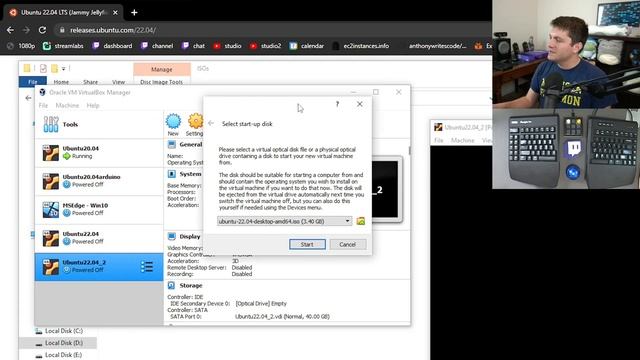Go back with dialog's back arrow
This screenshot has height=360, width=640.
click(x=211, y=123)
